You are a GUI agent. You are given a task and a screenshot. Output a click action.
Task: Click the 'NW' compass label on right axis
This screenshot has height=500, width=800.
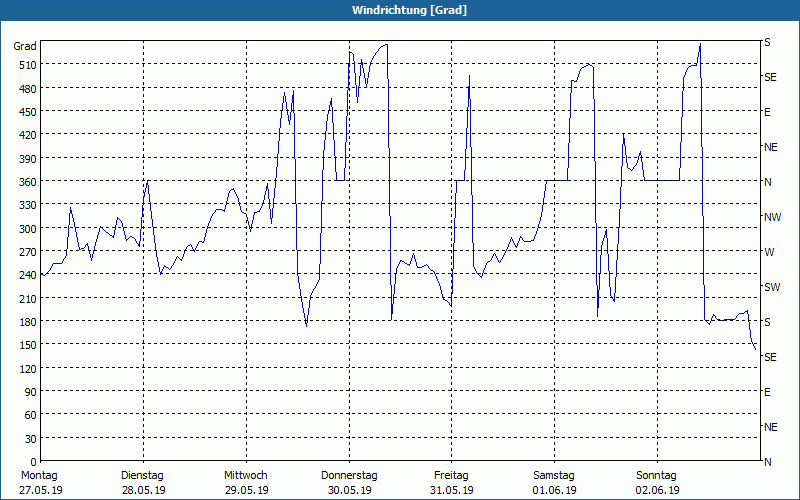772,217
